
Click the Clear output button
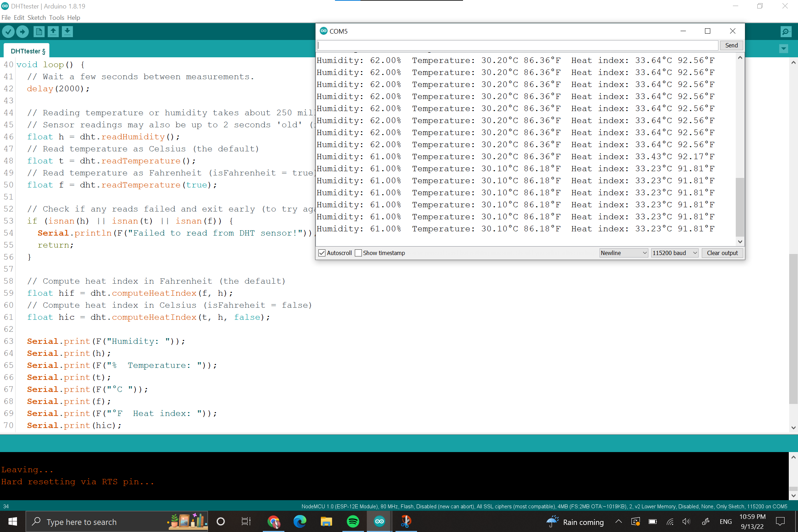click(722, 253)
